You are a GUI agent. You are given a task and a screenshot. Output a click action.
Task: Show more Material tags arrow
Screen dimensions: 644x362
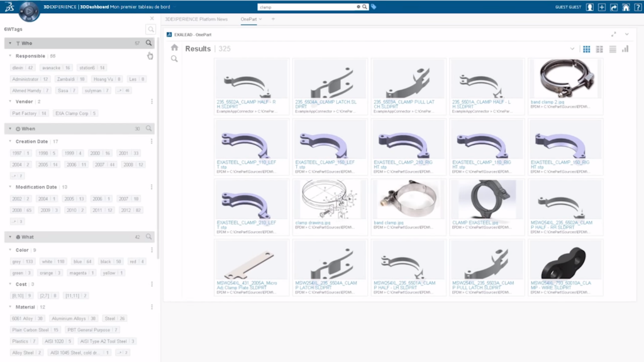[x=123, y=353]
